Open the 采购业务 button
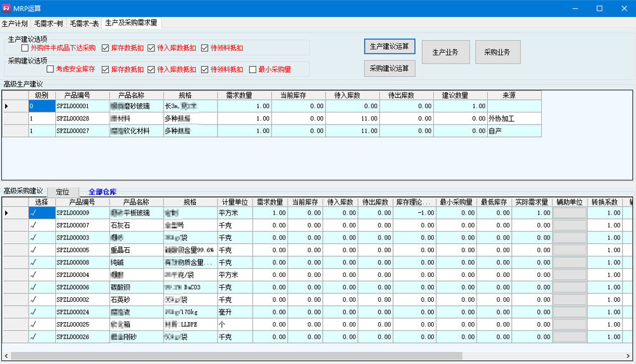This screenshot has width=636, height=364. [497, 52]
